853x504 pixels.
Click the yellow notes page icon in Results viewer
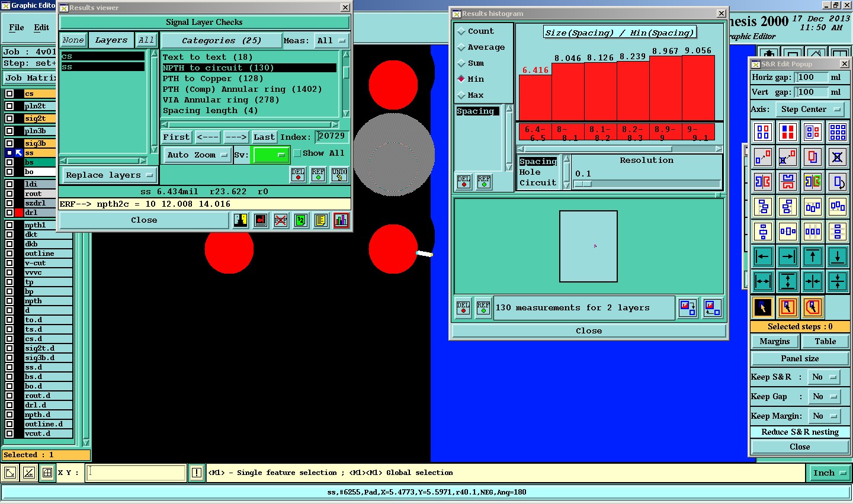tap(320, 220)
